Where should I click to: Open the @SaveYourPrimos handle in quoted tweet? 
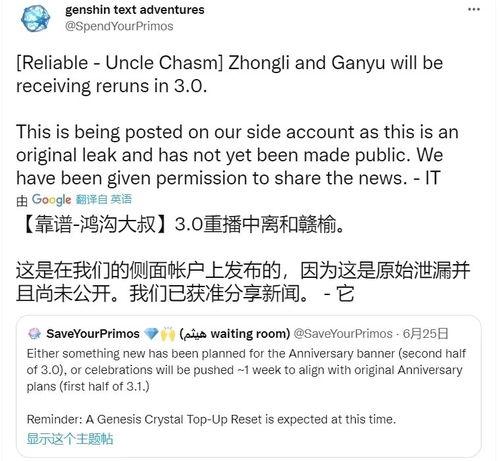click(x=343, y=334)
